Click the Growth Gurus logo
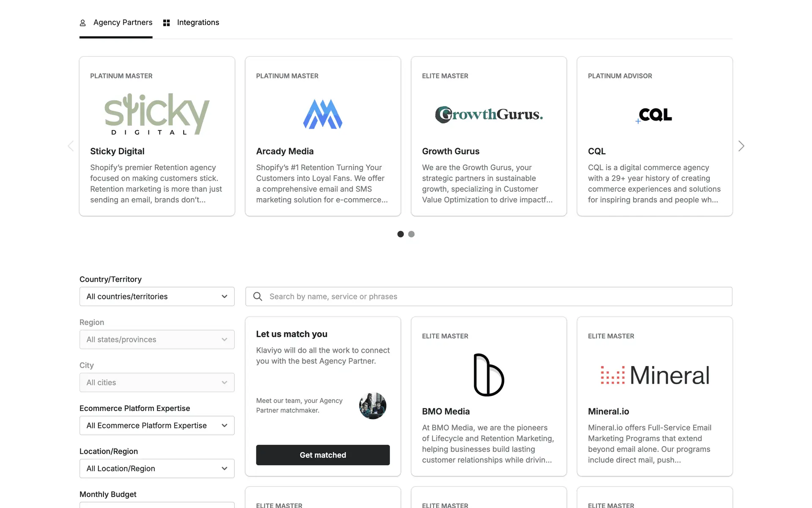812x508 pixels. tap(488, 114)
